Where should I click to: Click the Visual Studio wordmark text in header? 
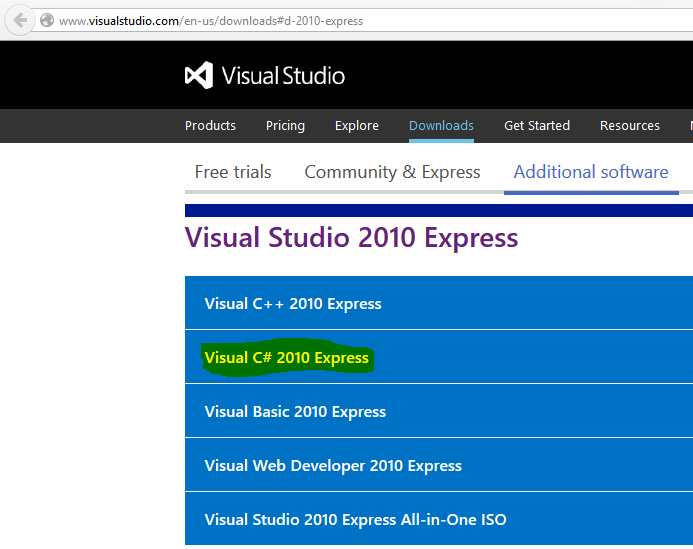[283, 76]
